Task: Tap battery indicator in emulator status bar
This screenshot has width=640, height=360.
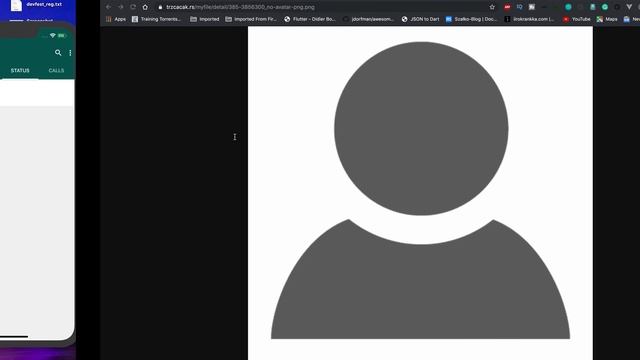Action: [x=62, y=36]
